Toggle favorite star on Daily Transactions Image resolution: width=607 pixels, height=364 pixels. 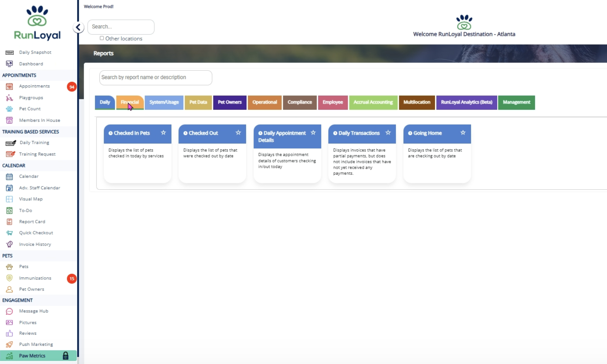[388, 133]
